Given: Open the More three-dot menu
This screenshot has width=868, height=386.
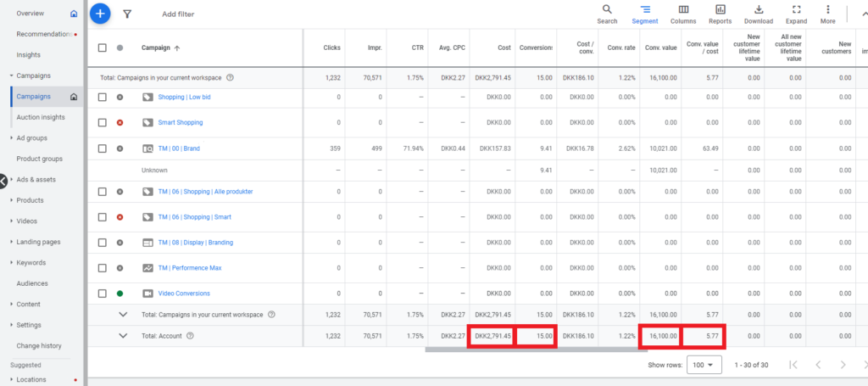Looking at the screenshot, I should click(828, 10).
